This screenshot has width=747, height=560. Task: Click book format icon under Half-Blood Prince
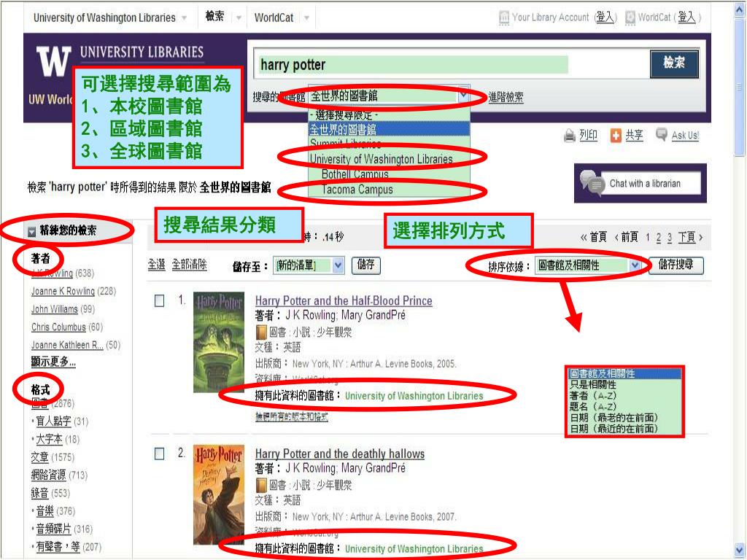261,332
